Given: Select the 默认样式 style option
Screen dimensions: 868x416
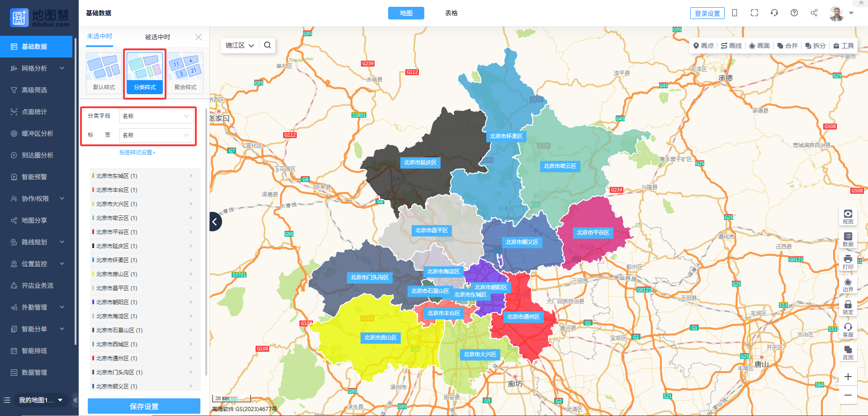Looking at the screenshot, I should point(104,72).
